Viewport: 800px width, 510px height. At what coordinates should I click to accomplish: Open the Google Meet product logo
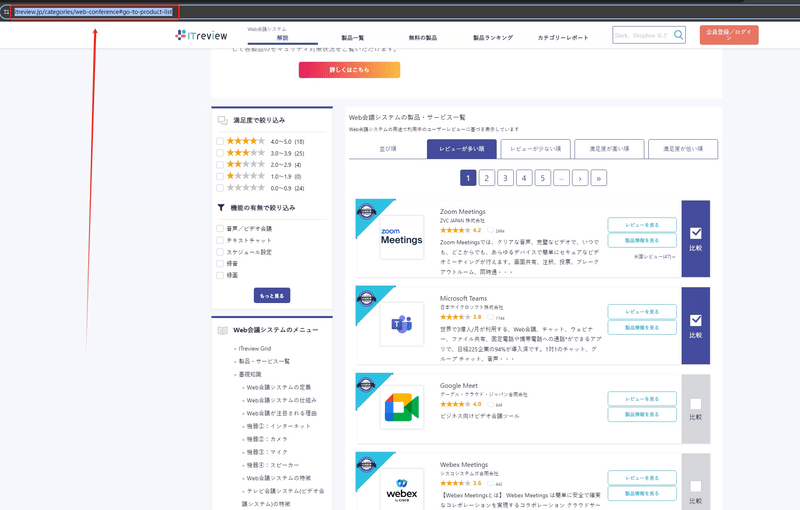(x=402, y=407)
